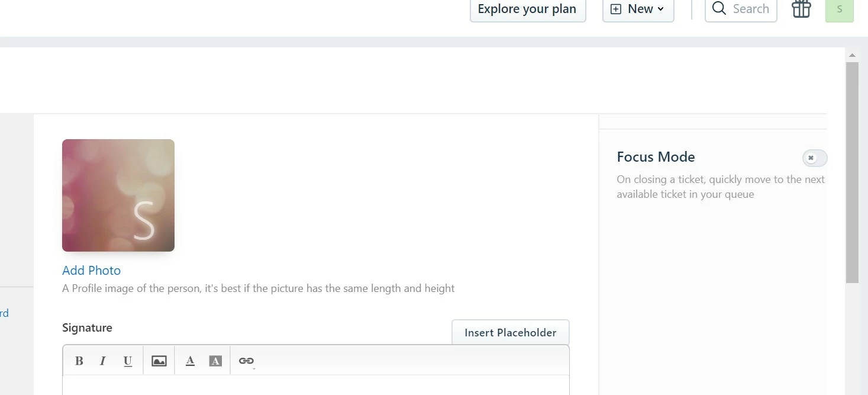This screenshot has width=868, height=395.
Task: Click the plus icon on the New button
Action: tap(615, 9)
